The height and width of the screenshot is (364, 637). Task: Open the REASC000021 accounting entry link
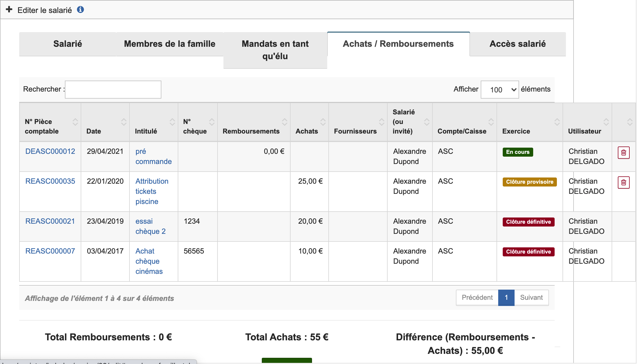click(x=50, y=221)
